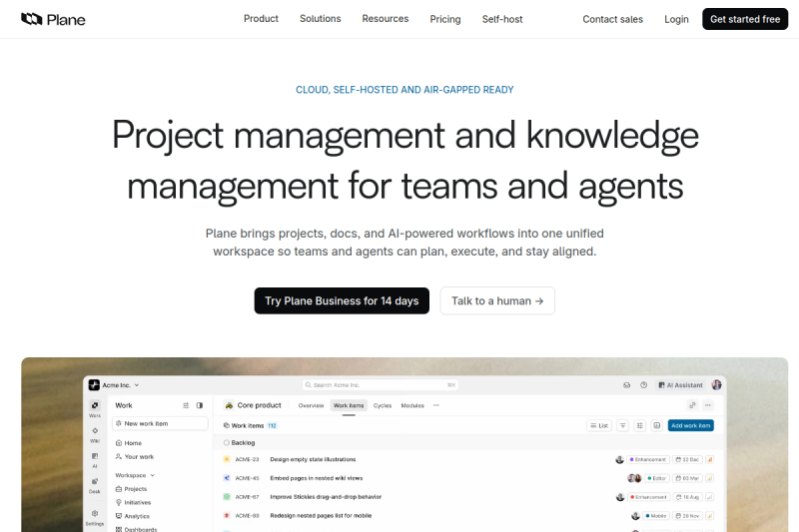799x532 pixels.
Task: Open the Editor label on ACME-45
Action: (657, 478)
